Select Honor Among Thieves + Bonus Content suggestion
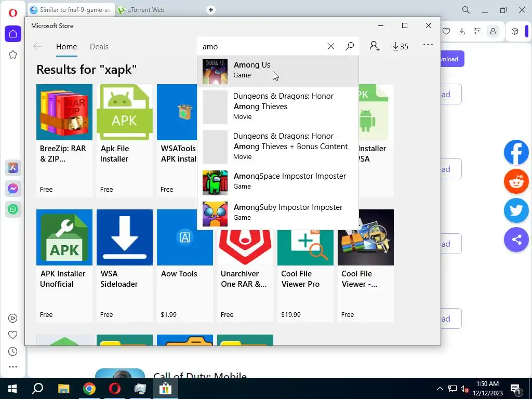Screen dimensions: 532x399 click(x=277, y=147)
